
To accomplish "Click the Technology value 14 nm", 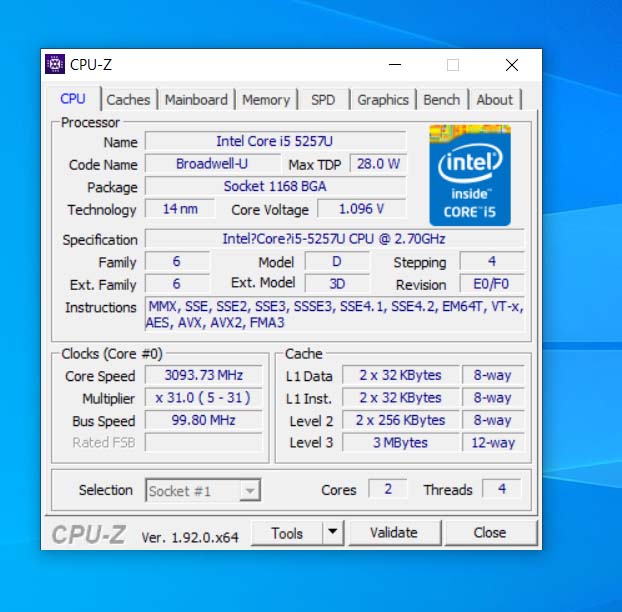I will 180,209.
